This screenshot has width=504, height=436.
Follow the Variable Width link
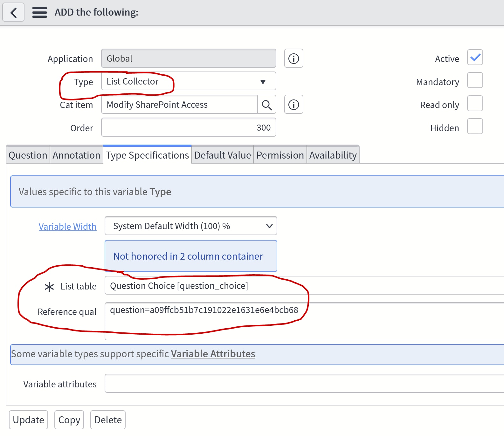tap(67, 227)
